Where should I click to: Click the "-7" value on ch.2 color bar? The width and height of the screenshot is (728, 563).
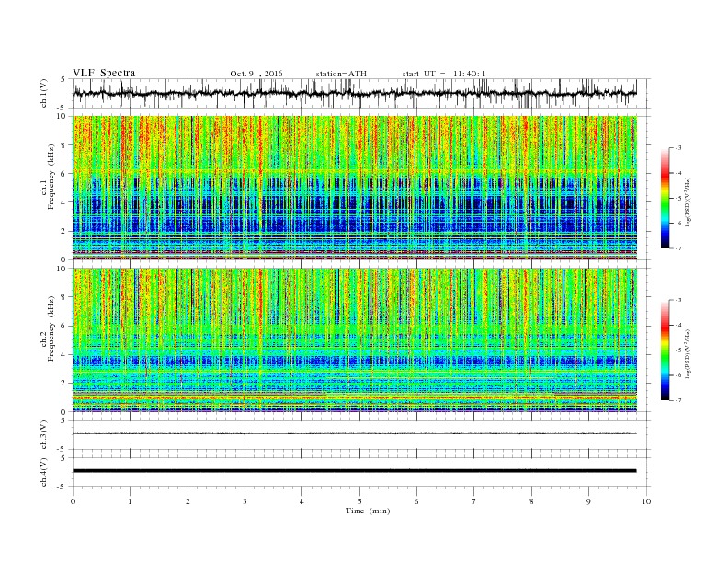pos(678,400)
